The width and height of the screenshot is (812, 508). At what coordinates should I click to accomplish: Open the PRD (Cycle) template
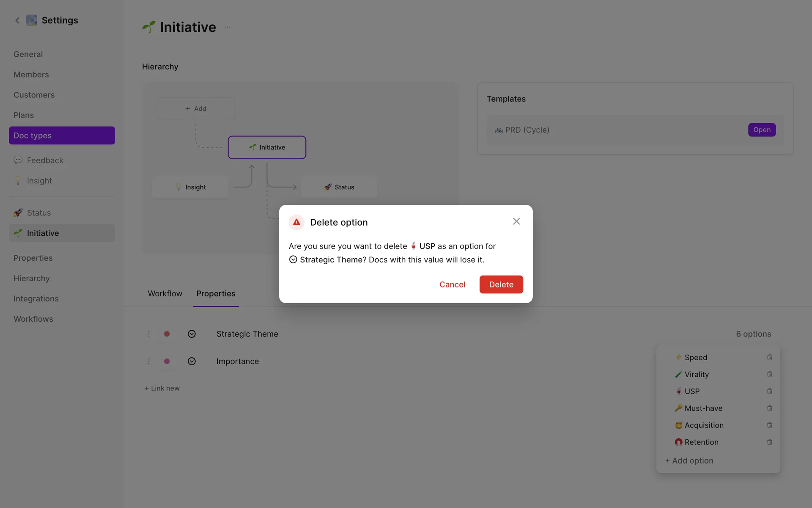pos(762,130)
